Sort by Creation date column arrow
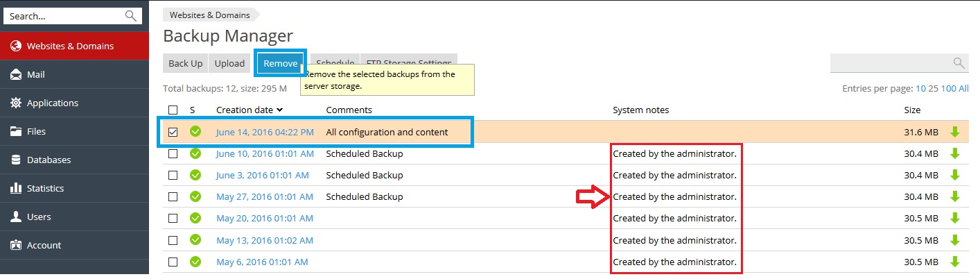Screen dimensions: 980x279 (x=279, y=110)
